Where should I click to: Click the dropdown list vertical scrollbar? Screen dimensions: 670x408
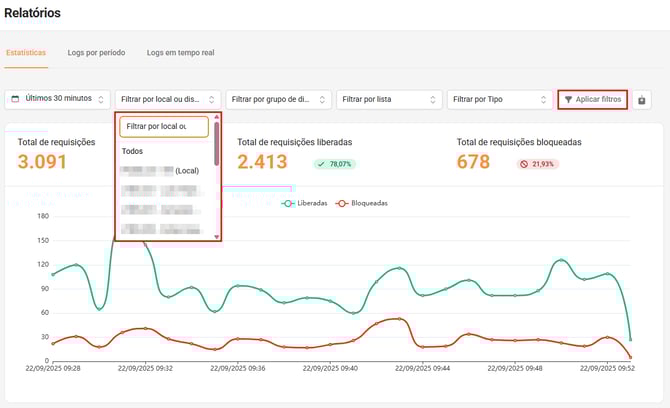[x=217, y=145]
